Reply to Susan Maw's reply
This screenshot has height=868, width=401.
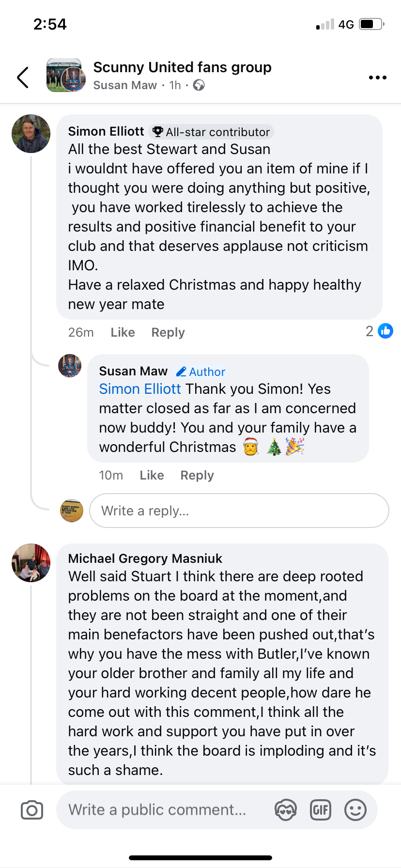point(197,475)
